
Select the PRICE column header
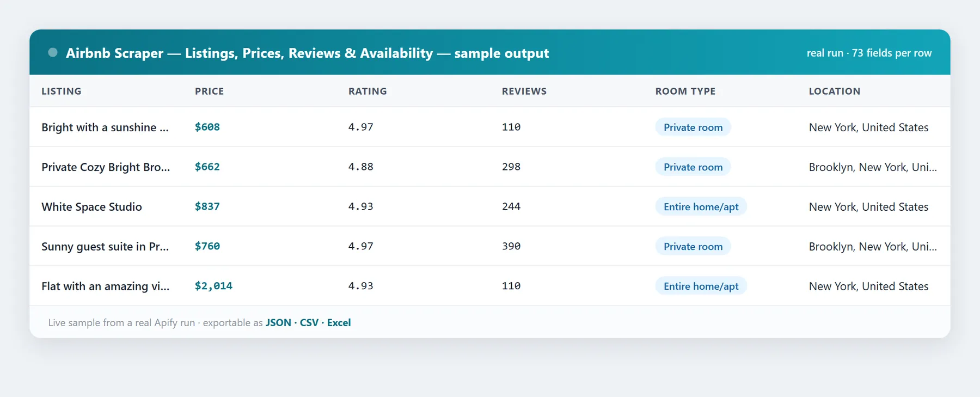[x=210, y=91]
